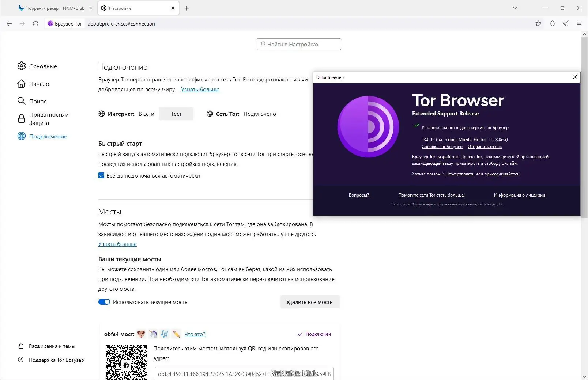Close the Настройки tab
This screenshot has width=588, height=380.
(x=173, y=8)
